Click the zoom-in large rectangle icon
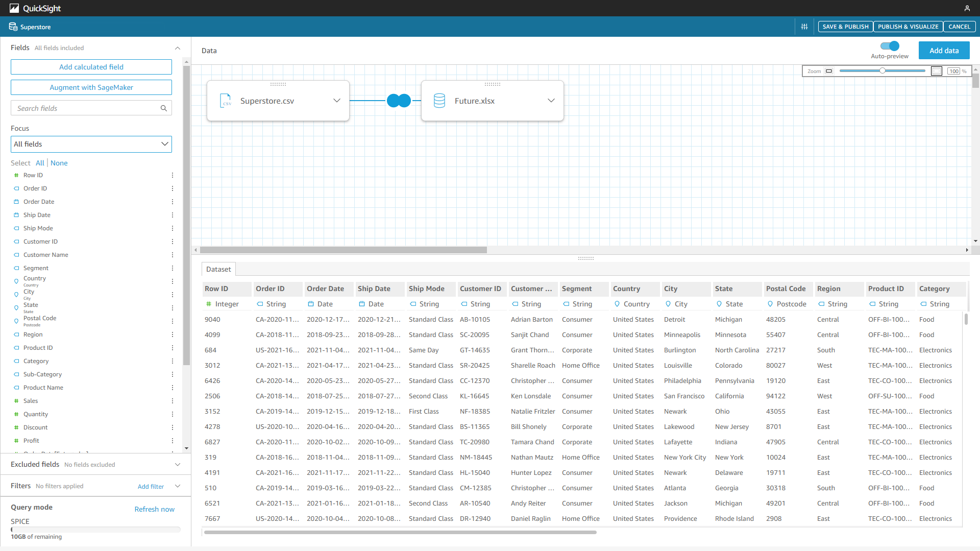Viewport: 980px width, 551px height. pos(937,71)
